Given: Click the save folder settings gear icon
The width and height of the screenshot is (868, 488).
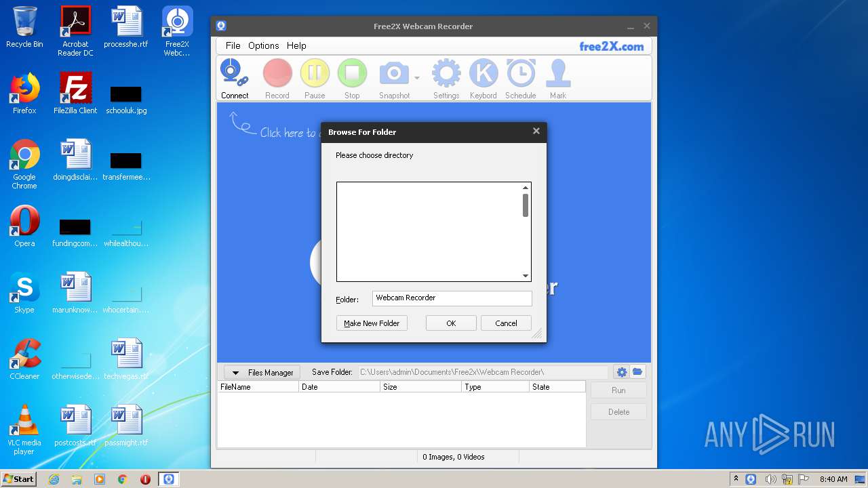Looking at the screenshot, I should pos(621,372).
